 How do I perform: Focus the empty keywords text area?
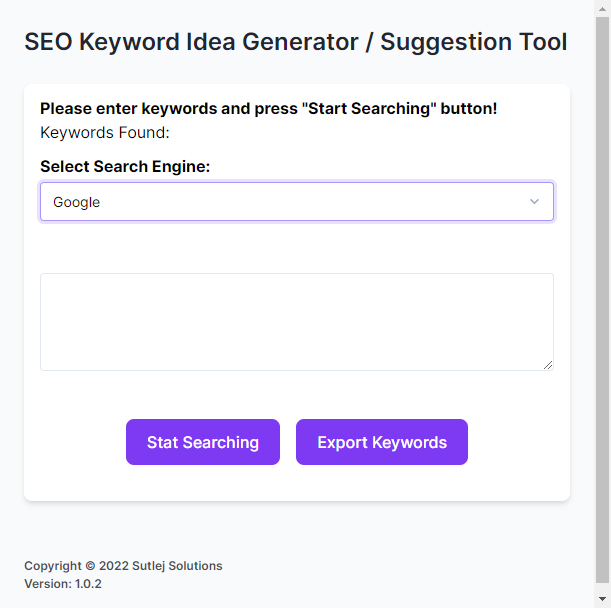pyautogui.click(x=296, y=321)
